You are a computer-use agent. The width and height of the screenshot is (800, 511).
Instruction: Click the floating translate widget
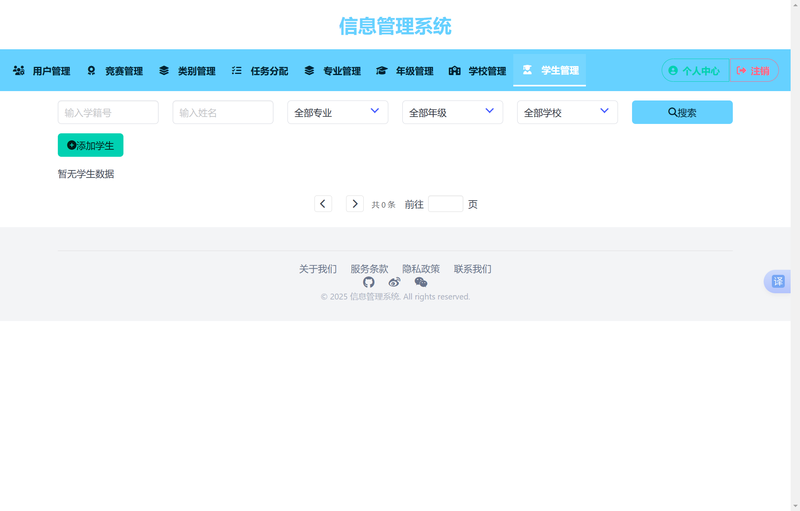tap(777, 282)
